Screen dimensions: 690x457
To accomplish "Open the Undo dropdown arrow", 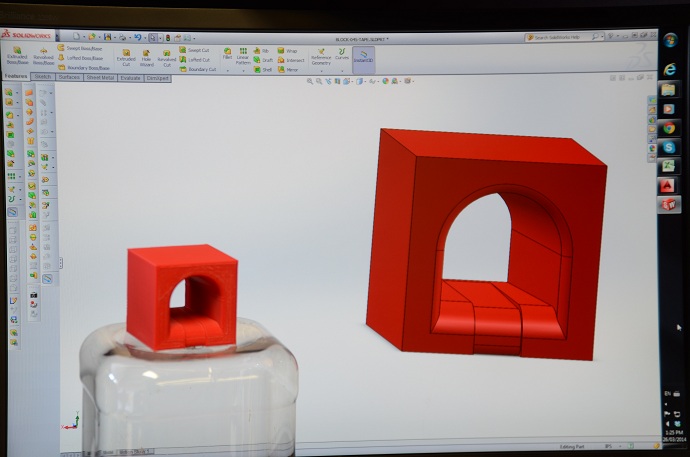I will coord(145,38).
